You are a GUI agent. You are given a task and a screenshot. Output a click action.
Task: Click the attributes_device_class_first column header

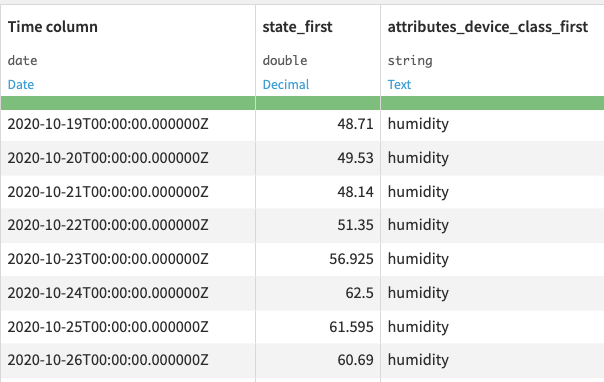[488, 27]
